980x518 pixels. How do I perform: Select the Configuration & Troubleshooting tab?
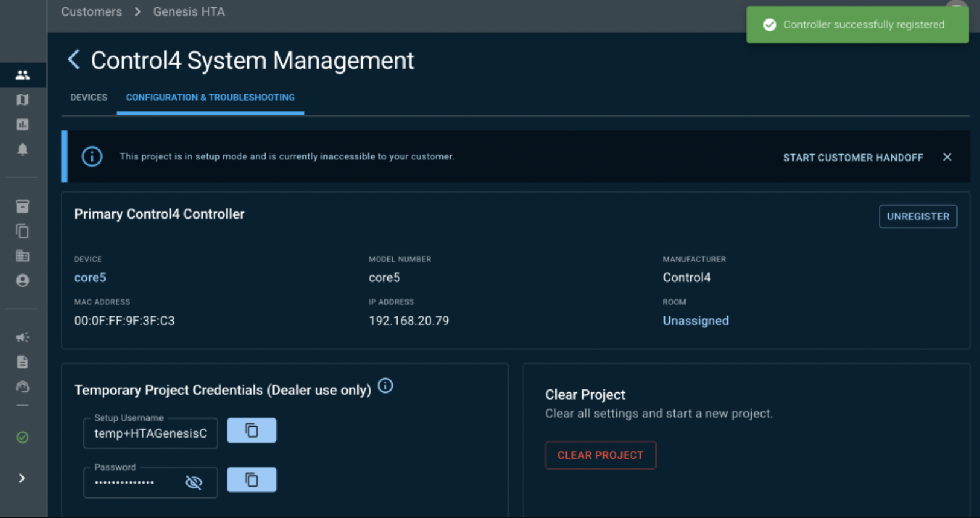pyautogui.click(x=210, y=97)
